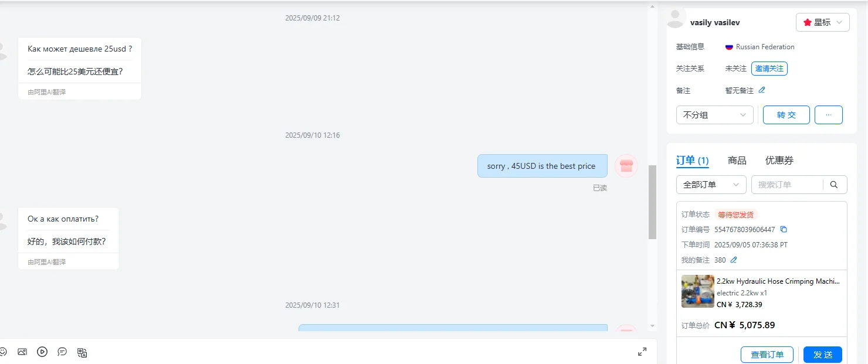Viewport: 868px width, 364px height.
Task: Switch to the 商品 tab
Action: [x=737, y=160]
